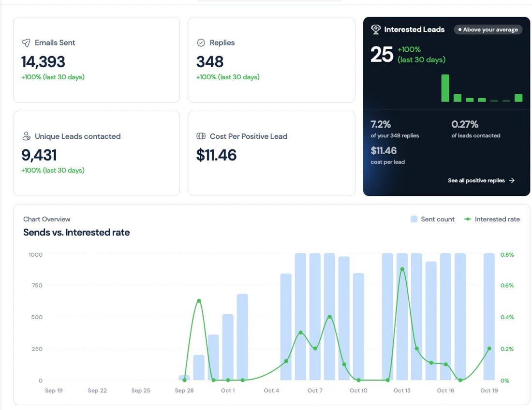Click the 7.2% of replies stat

[381, 124]
